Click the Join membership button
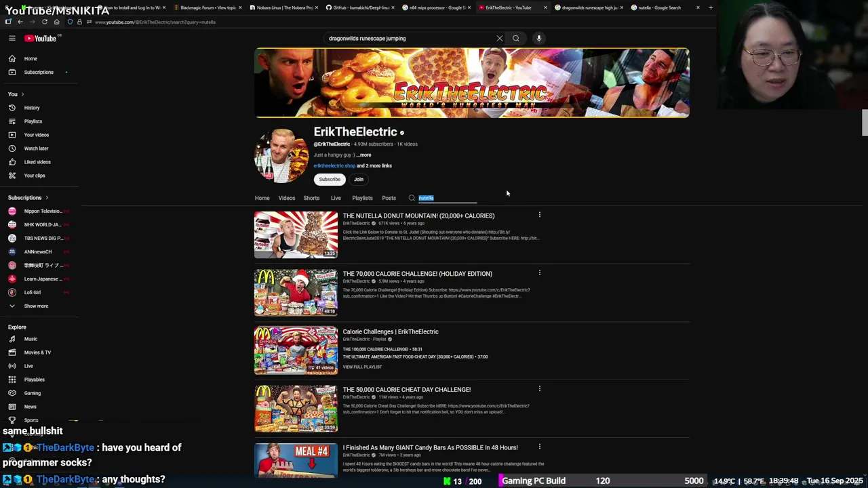 [359, 180]
